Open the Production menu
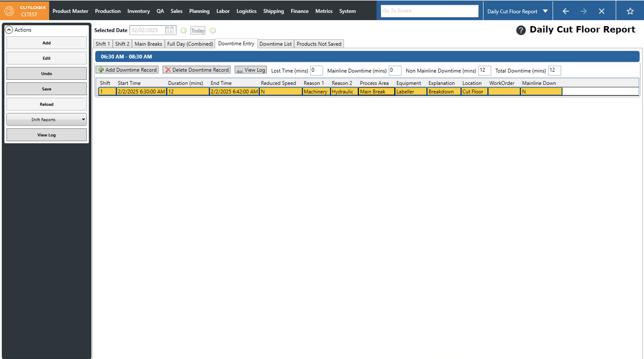This screenshot has width=644, height=359. [x=108, y=11]
